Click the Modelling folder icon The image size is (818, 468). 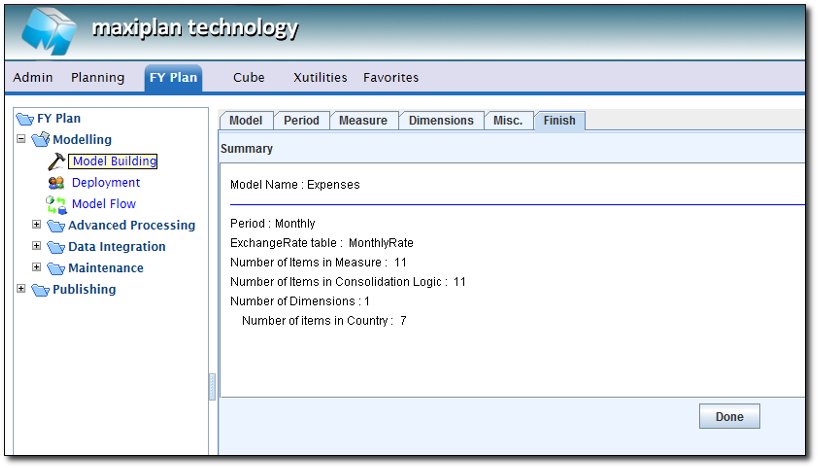[x=40, y=140]
